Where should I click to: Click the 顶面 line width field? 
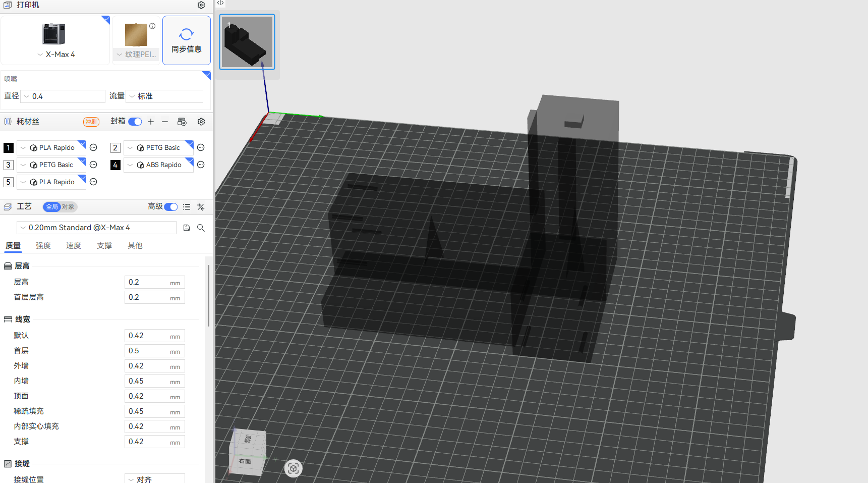(x=155, y=396)
